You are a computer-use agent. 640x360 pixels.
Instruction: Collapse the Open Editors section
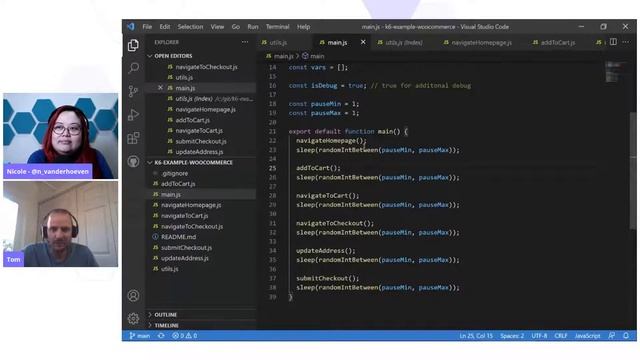coord(173,56)
